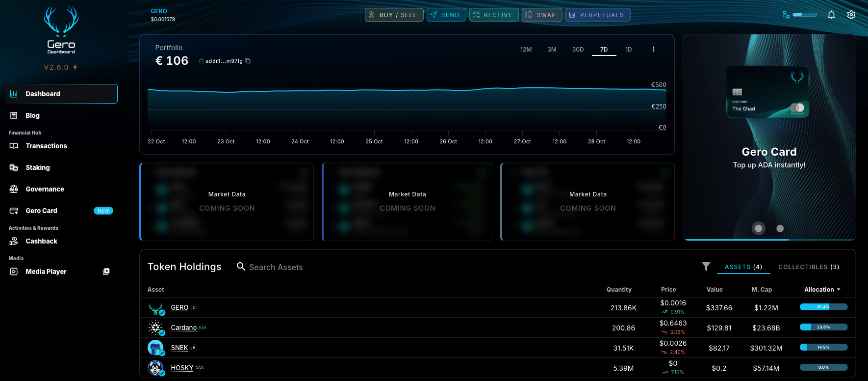Open the HOSKY asset link

click(x=182, y=368)
